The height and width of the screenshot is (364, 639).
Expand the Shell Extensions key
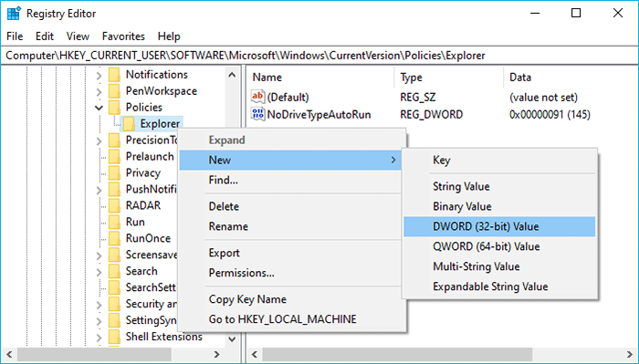pos(99,338)
